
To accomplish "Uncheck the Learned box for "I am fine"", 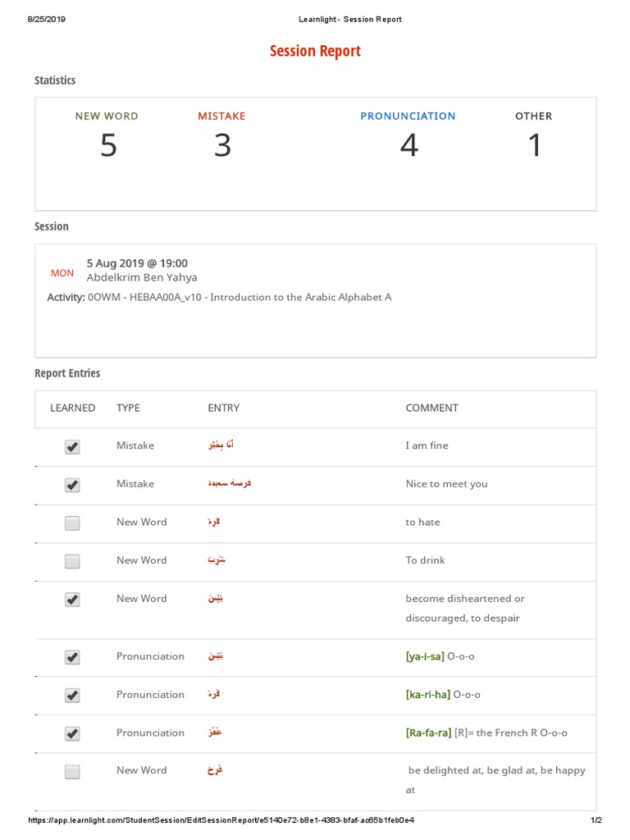I will coord(72,447).
